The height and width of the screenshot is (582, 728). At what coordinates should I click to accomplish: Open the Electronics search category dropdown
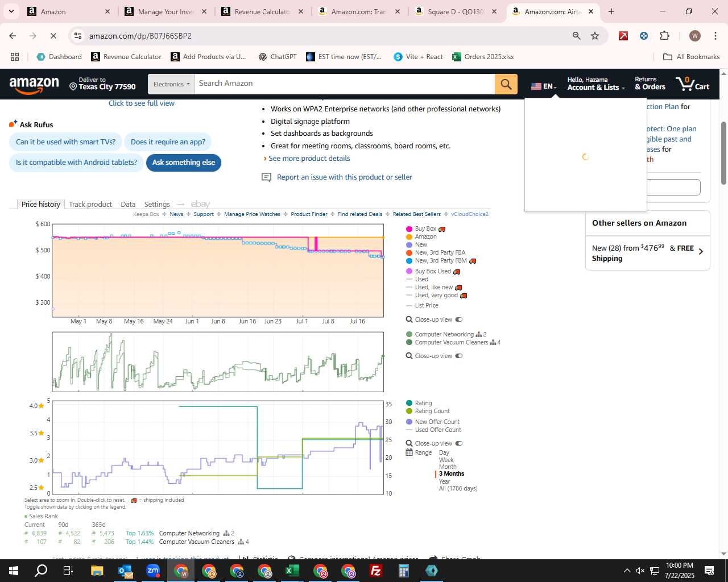click(x=171, y=84)
